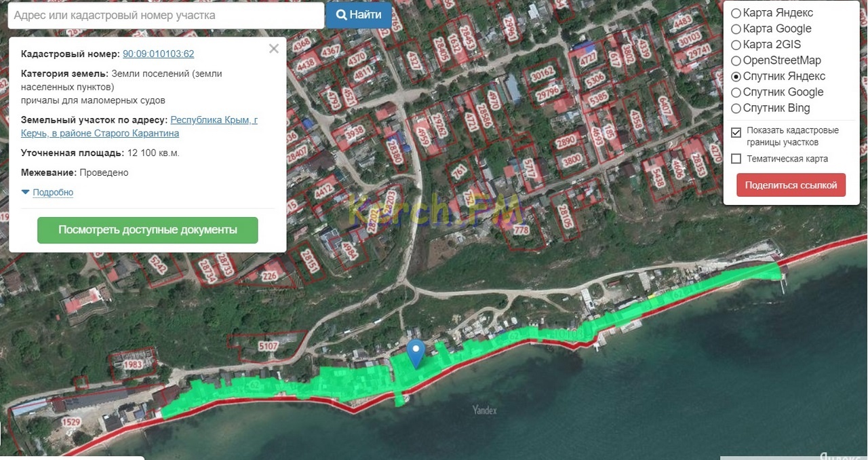Switch to Спутник Google imagery
Screen dimensions: 868x460
pyautogui.click(x=736, y=93)
